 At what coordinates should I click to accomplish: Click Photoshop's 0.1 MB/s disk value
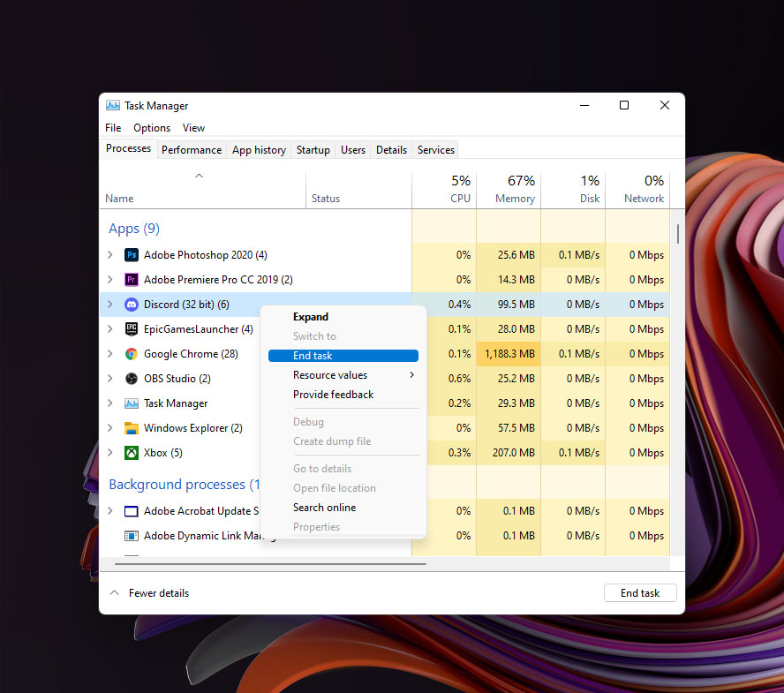(579, 255)
